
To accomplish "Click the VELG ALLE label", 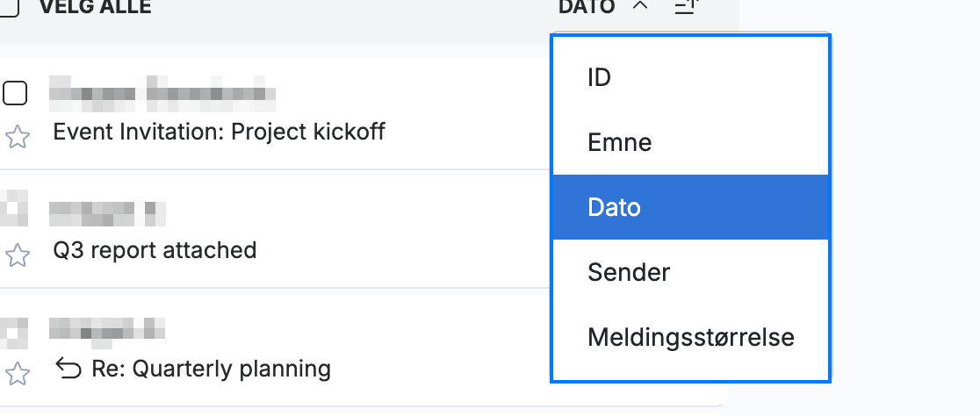I will click(95, 7).
